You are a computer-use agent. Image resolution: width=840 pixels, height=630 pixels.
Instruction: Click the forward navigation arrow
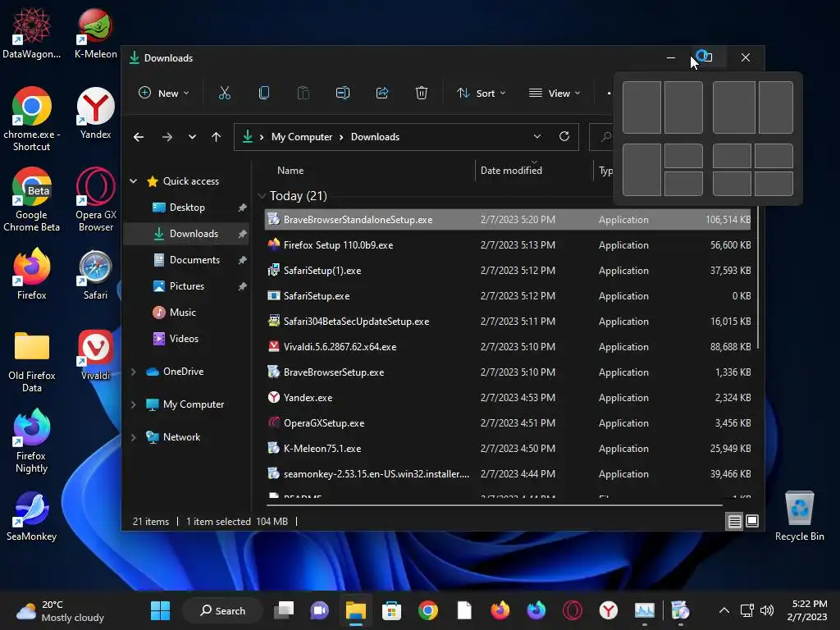pyautogui.click(x=167, y=137)
